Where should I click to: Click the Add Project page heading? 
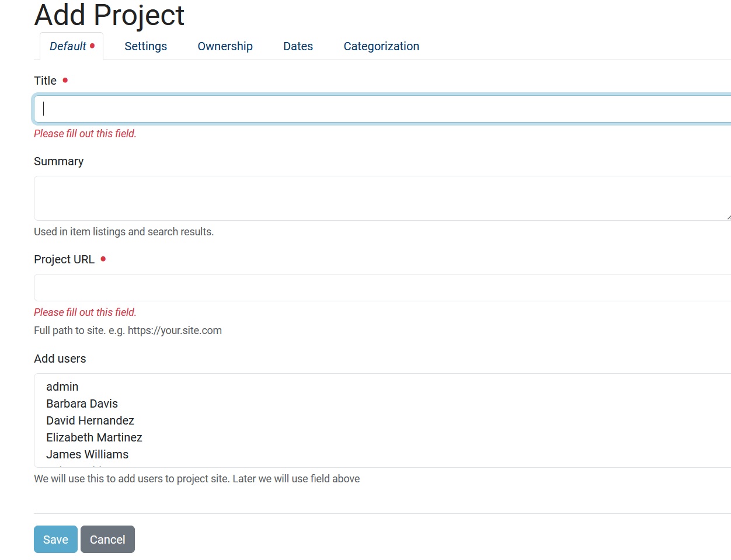point(109,16)
